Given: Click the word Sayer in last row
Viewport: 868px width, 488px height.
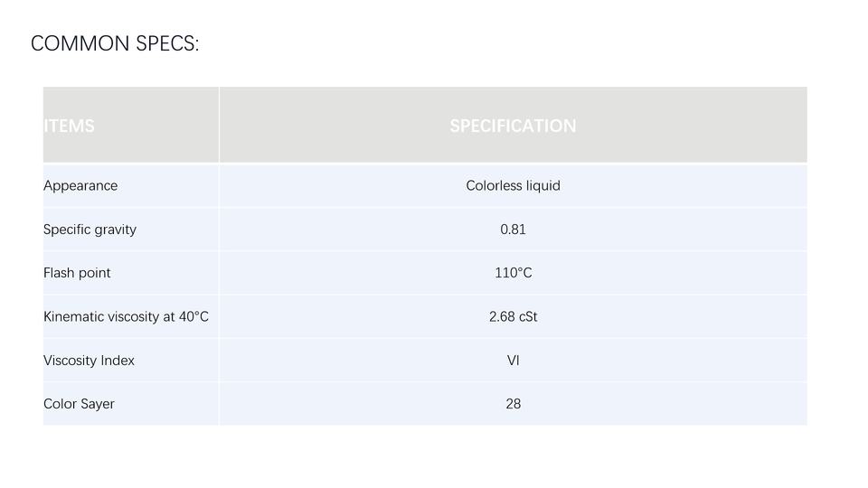Looking at the screenshot, I should (x=98, y=405).
